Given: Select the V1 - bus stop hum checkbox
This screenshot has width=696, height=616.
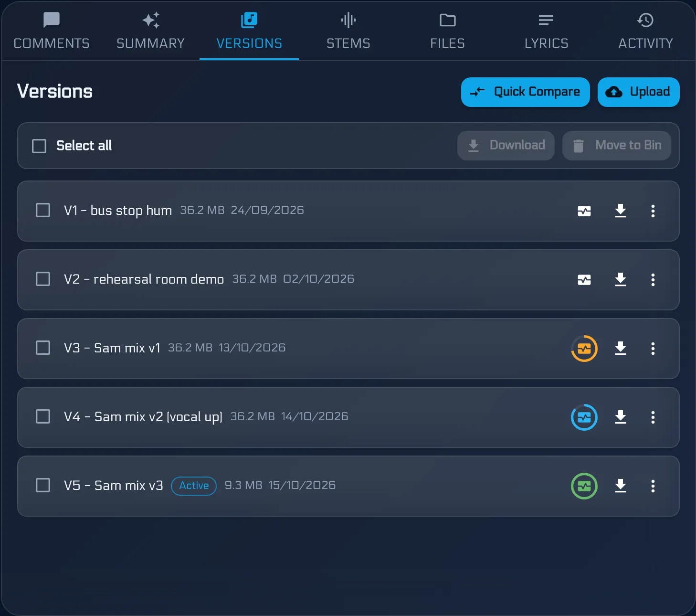Looking at the screenshot, I should tap(43, 210).
